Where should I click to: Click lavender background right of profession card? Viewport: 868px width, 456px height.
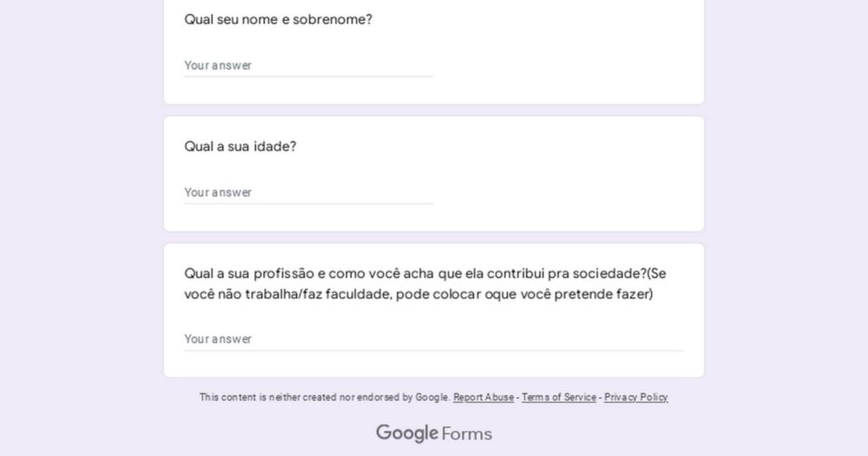tap(786, 310)
